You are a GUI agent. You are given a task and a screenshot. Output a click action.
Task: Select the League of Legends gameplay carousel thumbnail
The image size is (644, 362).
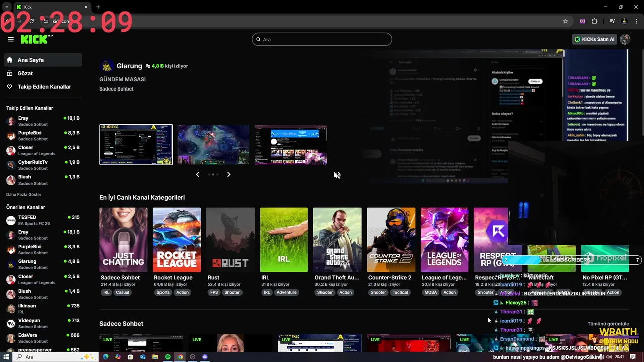(213, 145)
